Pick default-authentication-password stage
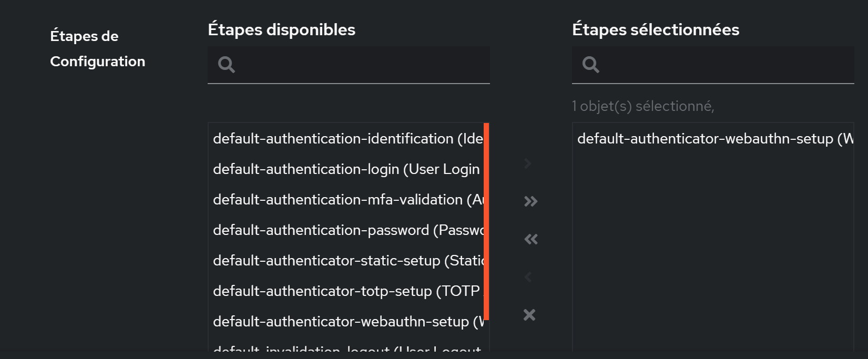The width and height of the screenshot is (868, 359). [346, 230]
